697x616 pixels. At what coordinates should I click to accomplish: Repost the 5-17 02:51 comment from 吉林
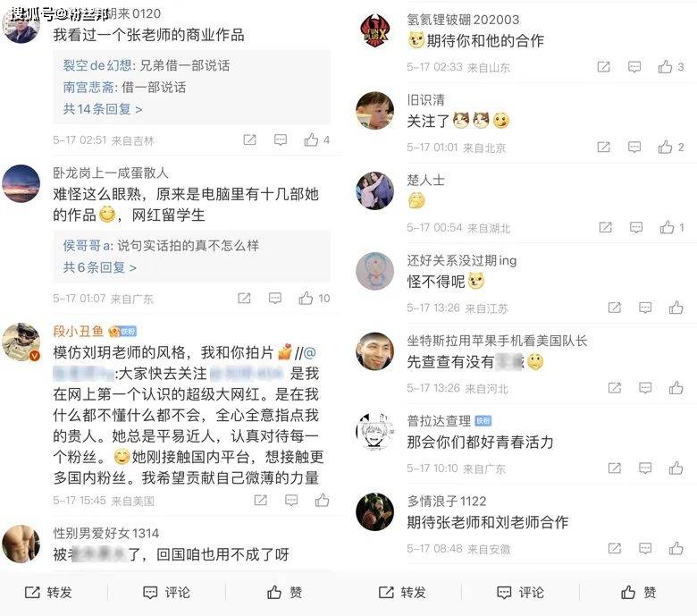[x=250, y=140]
